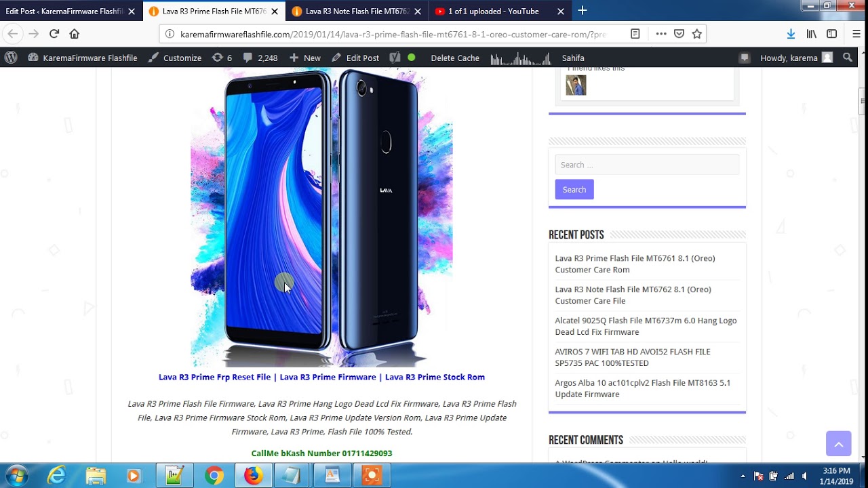The image size is (868, 488).
Task: Click the purple Search button
Action: click(574, 190)
